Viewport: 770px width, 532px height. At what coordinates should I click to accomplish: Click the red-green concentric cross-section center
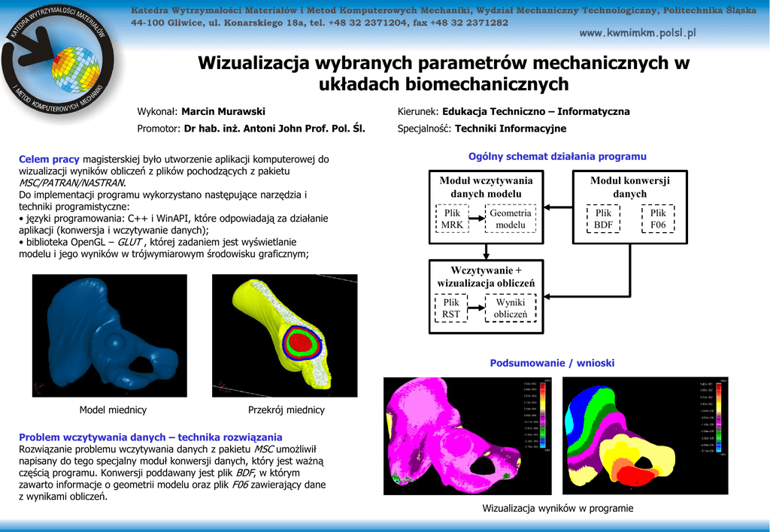coord(301,343)
